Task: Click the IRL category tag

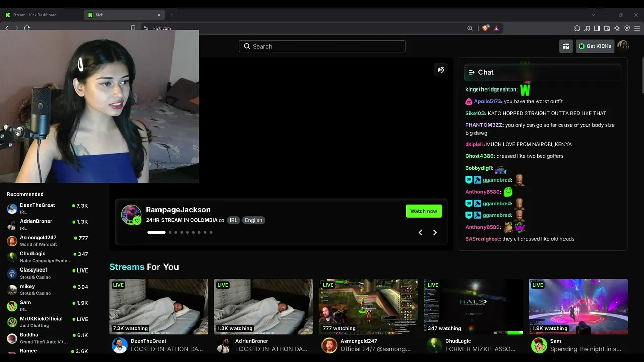Action: tap(233, 220)
